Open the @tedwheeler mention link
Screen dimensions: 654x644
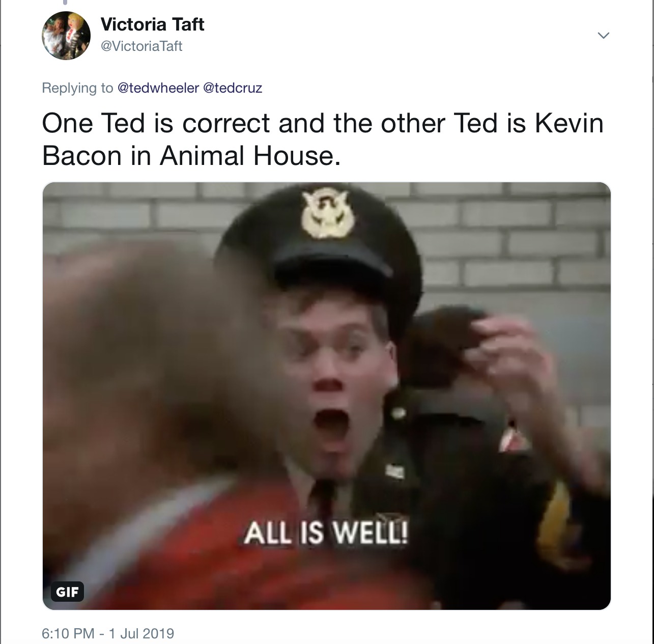pyautogui.click(x=158, y=88)
